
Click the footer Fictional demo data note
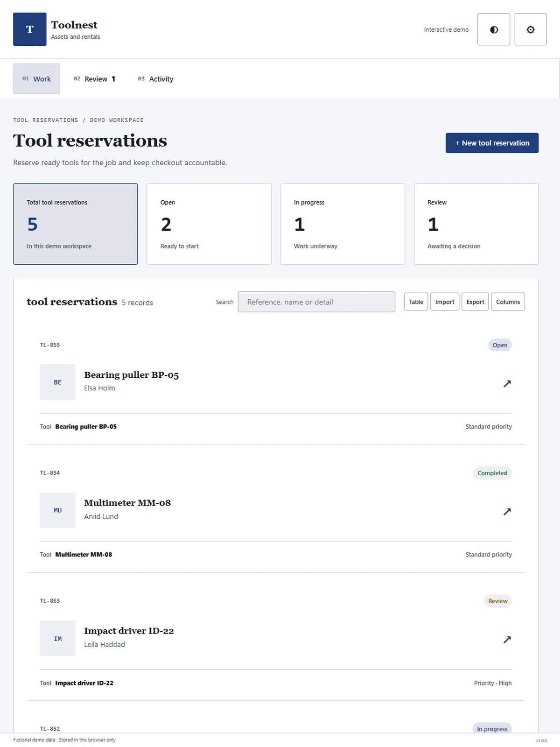[x=64, y=740]
